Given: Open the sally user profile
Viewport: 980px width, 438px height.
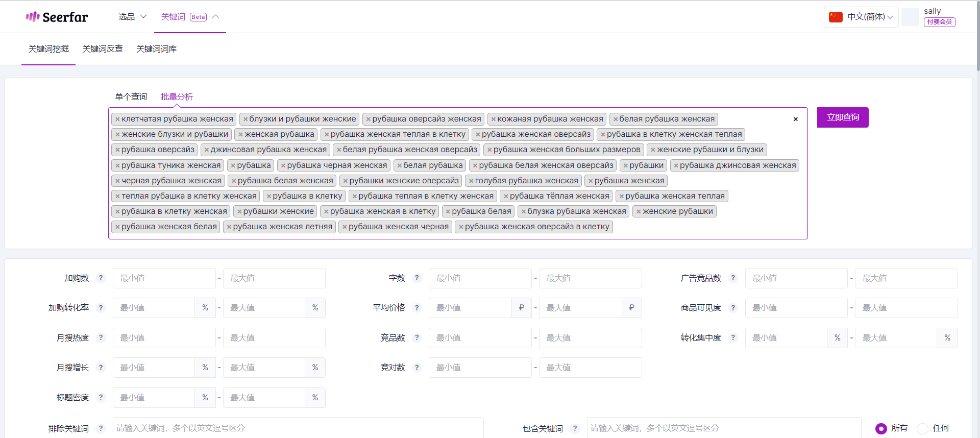Looking at the screenshot, I should (933, 11).
